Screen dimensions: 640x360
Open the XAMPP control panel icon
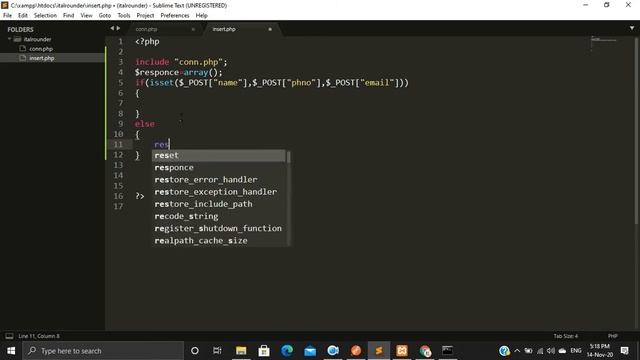click(402, 351)
